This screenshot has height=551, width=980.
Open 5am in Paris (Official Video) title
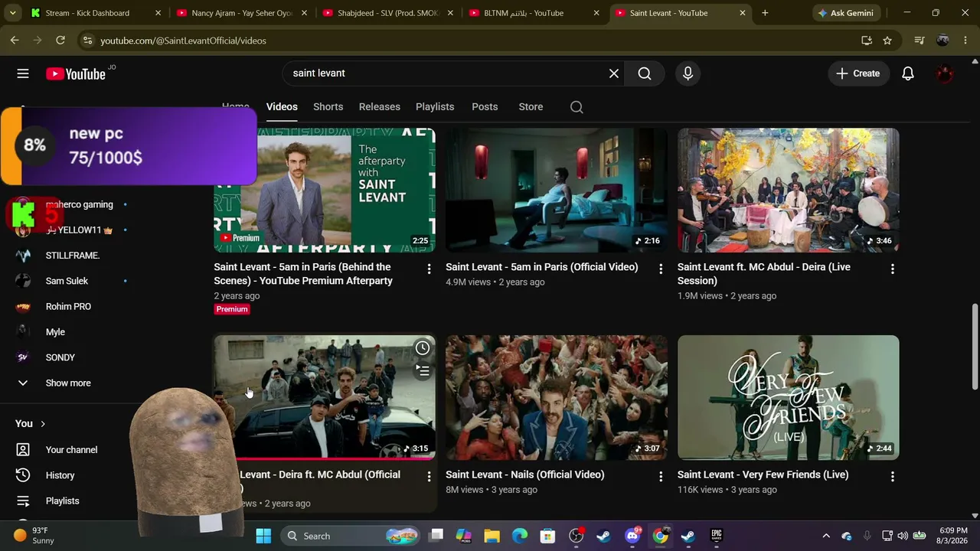(x=542, y=267)
